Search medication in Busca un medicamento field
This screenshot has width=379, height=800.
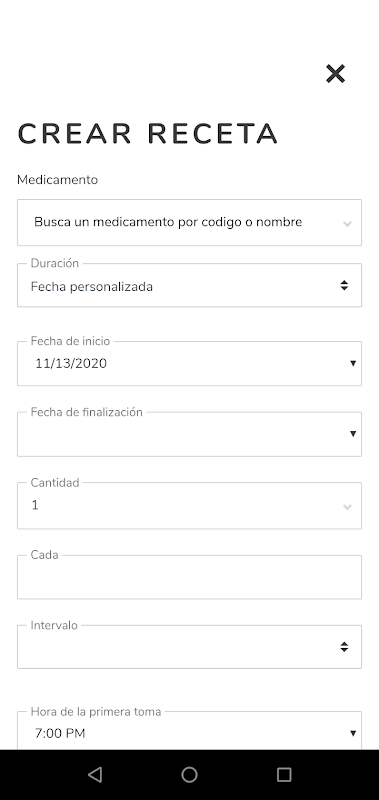189,222
